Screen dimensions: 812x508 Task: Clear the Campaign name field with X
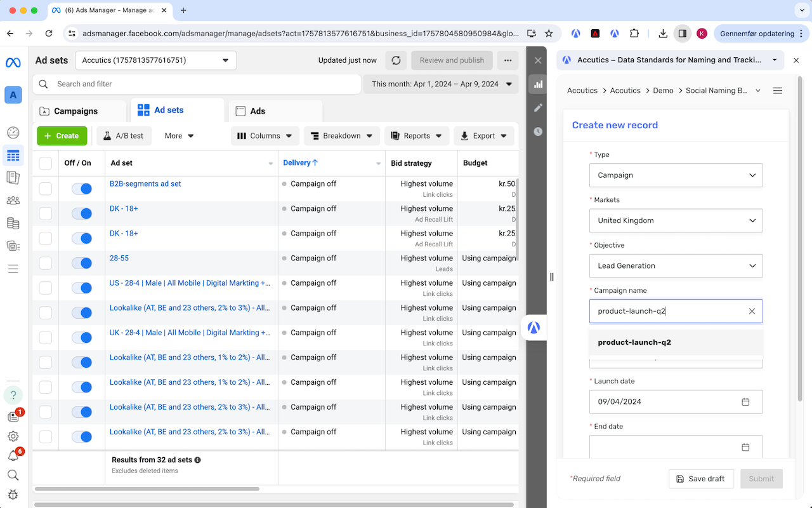pos(752,311)
